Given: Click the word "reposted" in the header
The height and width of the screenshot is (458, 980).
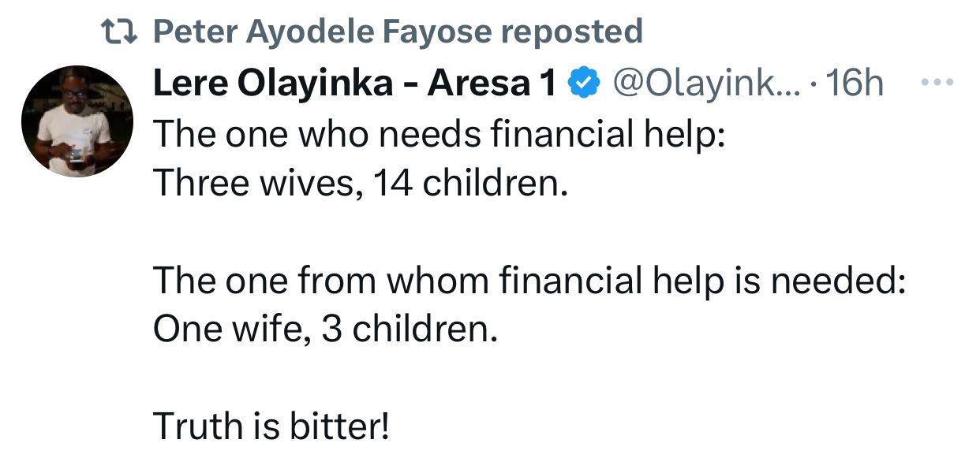Looking at the screenshot, I should tap(572, 32).
